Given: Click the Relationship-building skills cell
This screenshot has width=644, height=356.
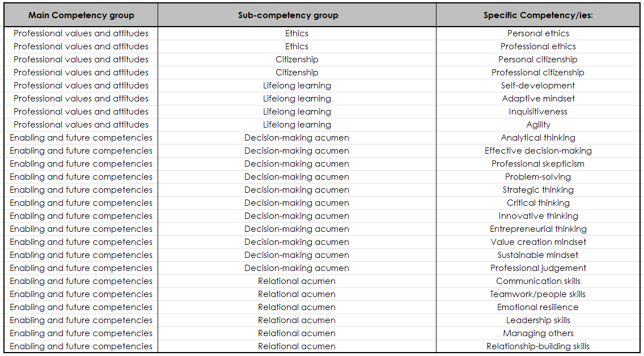Looking at the screenshot, I should (x=538, y=346).
